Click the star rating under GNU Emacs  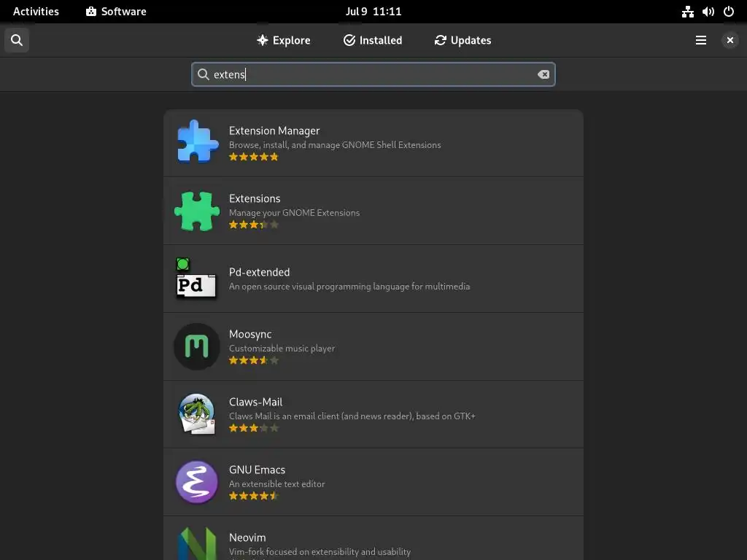click(x=253, y=496)
